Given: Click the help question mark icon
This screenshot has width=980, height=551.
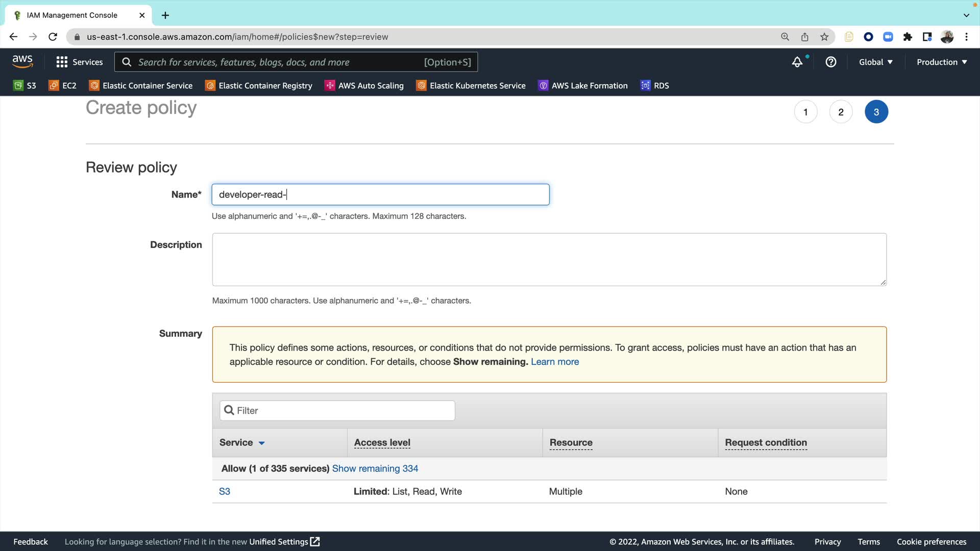Looking at the screenshot, I should (830, 62).
